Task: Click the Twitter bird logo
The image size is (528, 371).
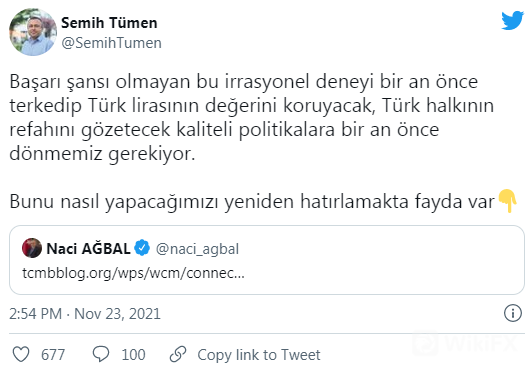Action: tap(512, 21)
